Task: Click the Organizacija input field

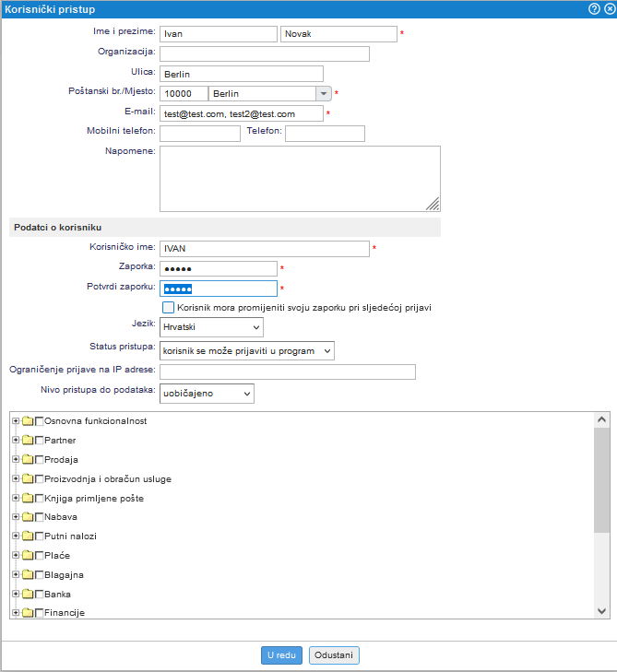Action: [x=265, y=54]
